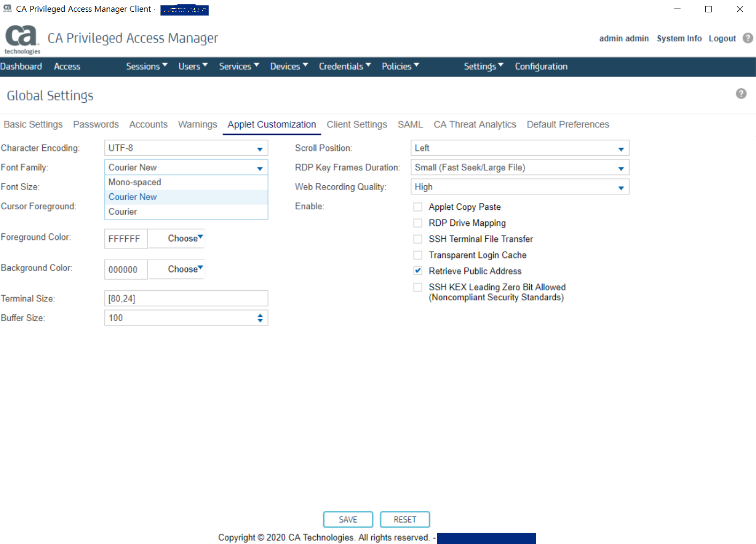This screenshot has width=756, height=544.
Task: Minimize the Privileged Access Manager window
Action: pyautogui.click(x=677, y=9)
